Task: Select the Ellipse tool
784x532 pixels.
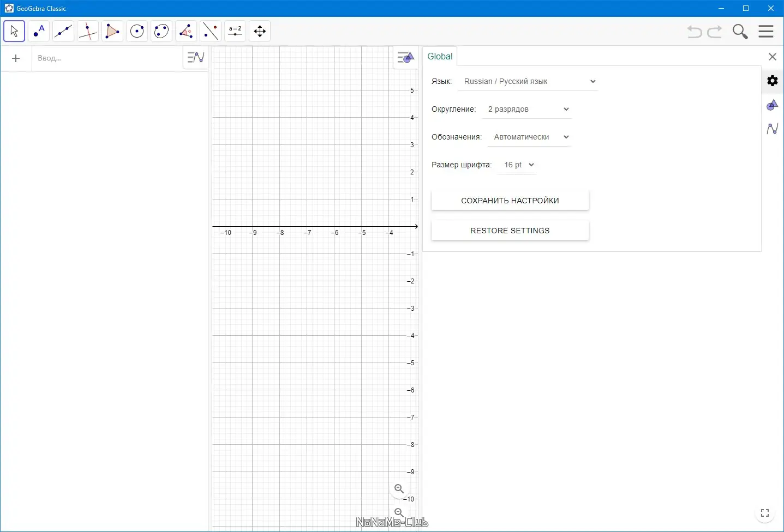Action: 161,31
